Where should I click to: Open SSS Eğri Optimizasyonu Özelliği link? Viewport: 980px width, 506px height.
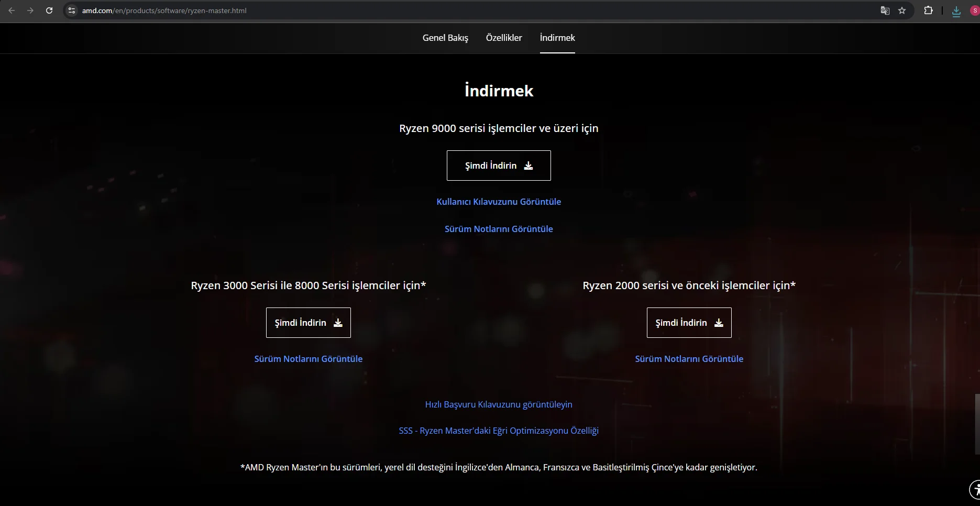click(x=499, y=431)
